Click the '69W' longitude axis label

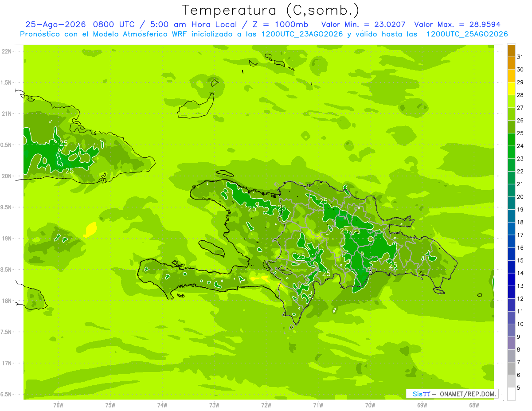click(422, 405)
